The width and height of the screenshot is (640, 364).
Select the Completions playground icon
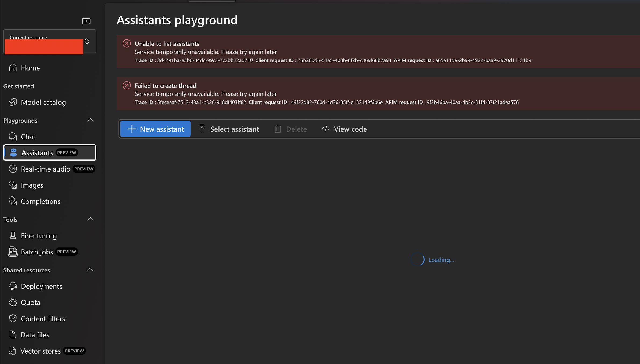[x=13, y=201]
